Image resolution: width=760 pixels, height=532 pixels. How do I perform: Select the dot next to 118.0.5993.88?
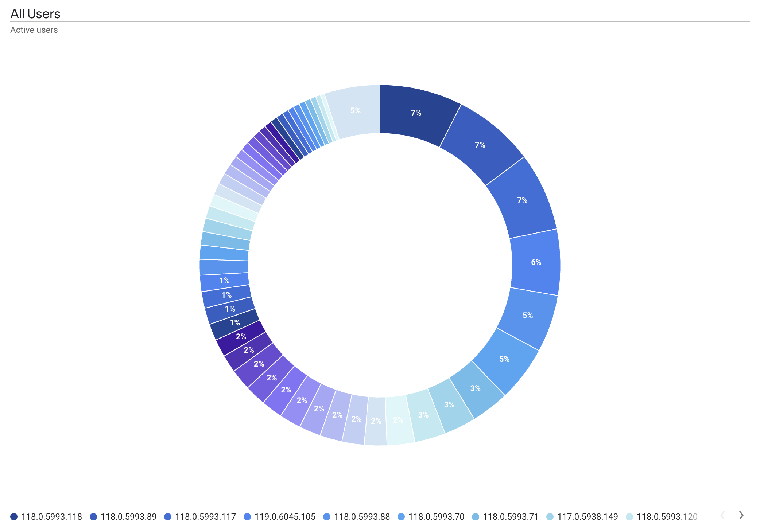[327, 516]
